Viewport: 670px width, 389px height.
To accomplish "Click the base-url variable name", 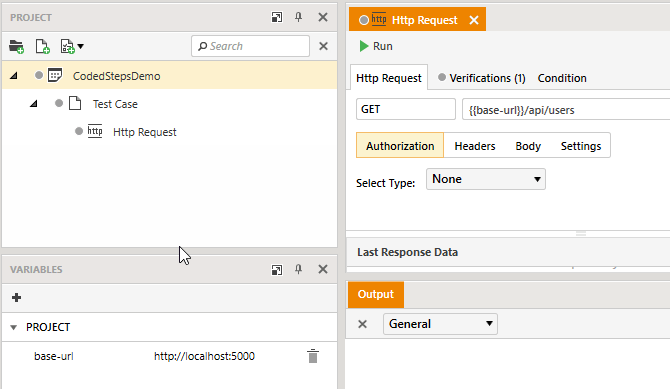I will pyautogui.click(x=54, y=356).
